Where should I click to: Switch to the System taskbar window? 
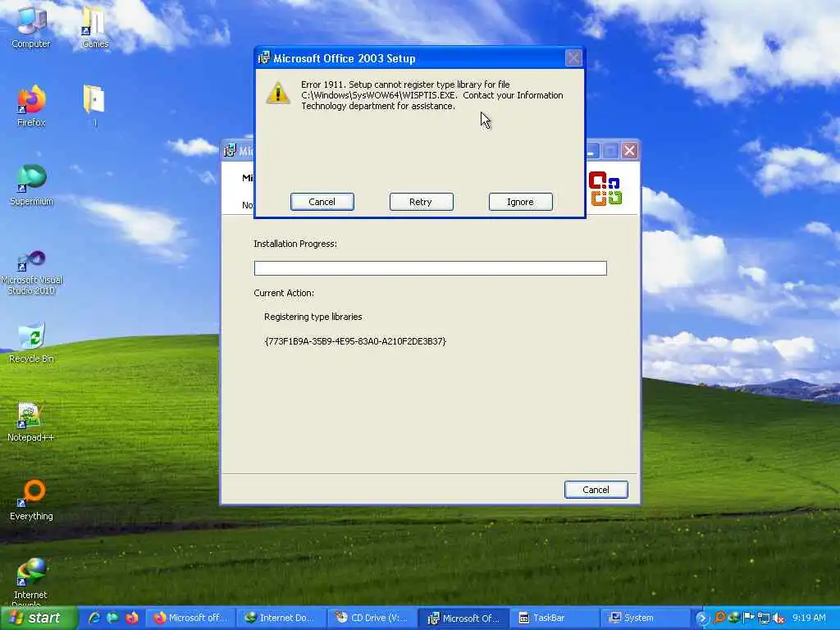pos(646,619)
